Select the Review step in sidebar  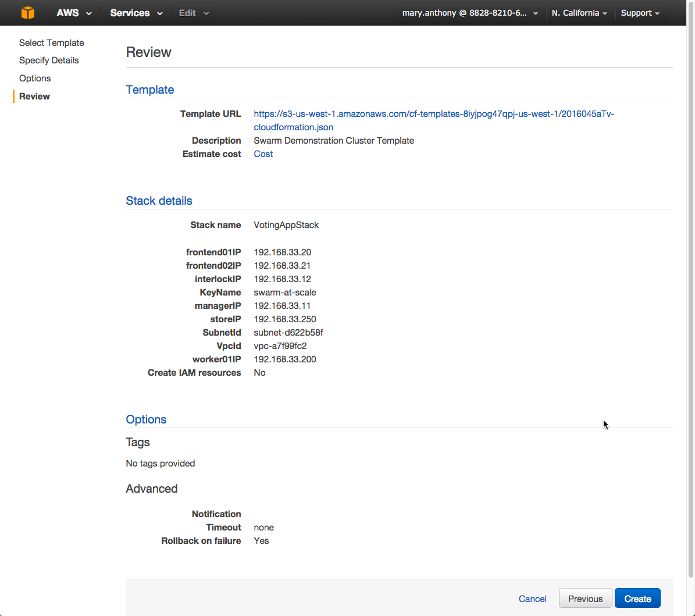34,97
